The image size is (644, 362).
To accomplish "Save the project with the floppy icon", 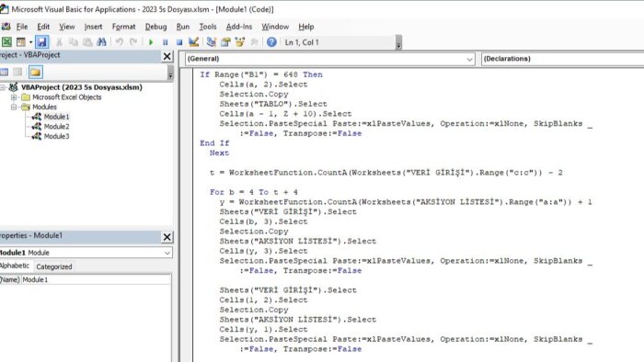I will [41, 42].
